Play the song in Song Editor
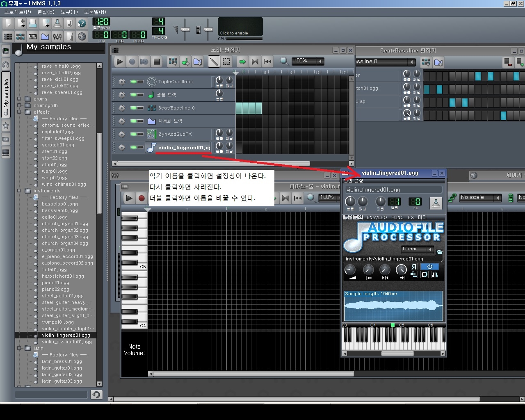The image size is (525, 420). 119,62
